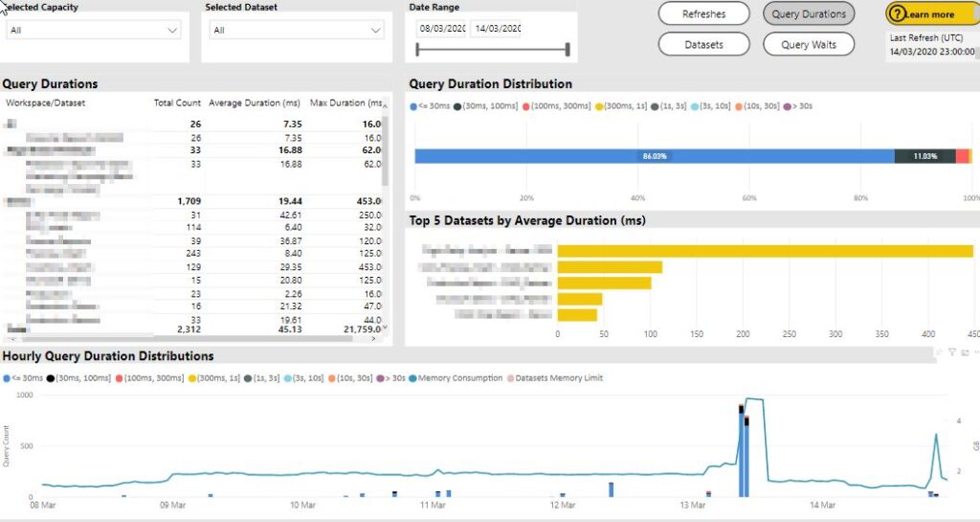Select <= 30ms legend in Duration Distribution
This screenshot has height=522, width=980.
click(x=430, y=106)
